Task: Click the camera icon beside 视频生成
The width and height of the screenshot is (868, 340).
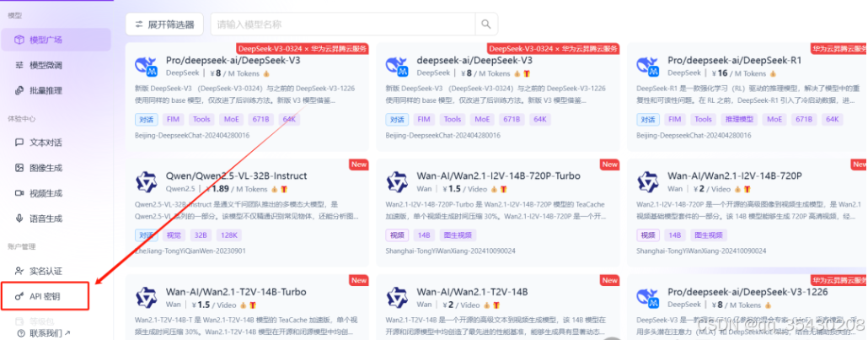Action: click(x=19, y=193)
